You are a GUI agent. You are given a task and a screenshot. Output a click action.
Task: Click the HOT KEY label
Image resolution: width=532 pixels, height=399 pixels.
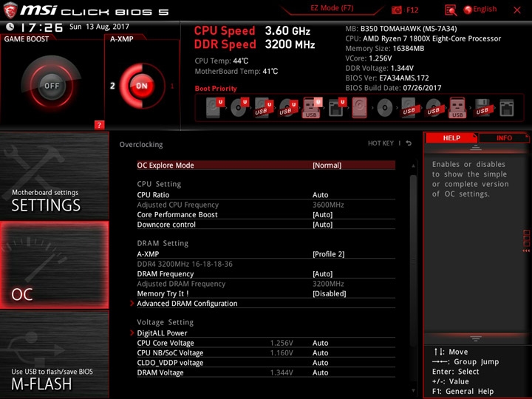click(381, 143)
